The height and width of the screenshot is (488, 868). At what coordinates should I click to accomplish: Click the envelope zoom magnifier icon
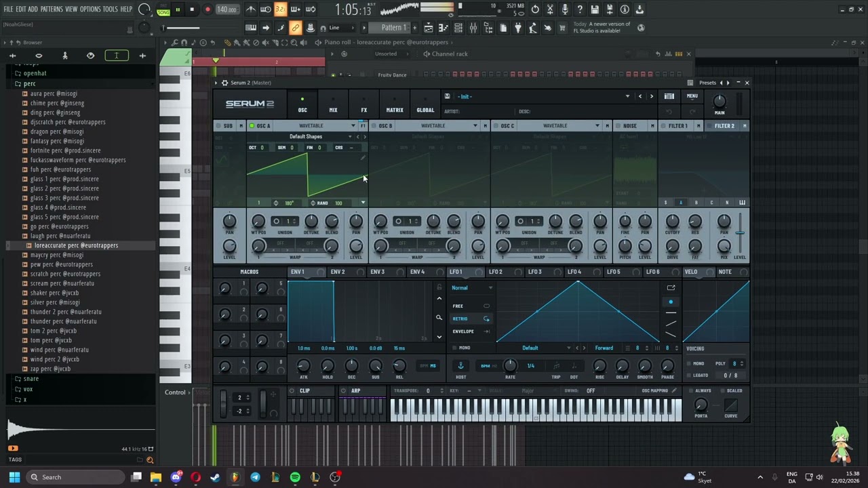(439, 317)
